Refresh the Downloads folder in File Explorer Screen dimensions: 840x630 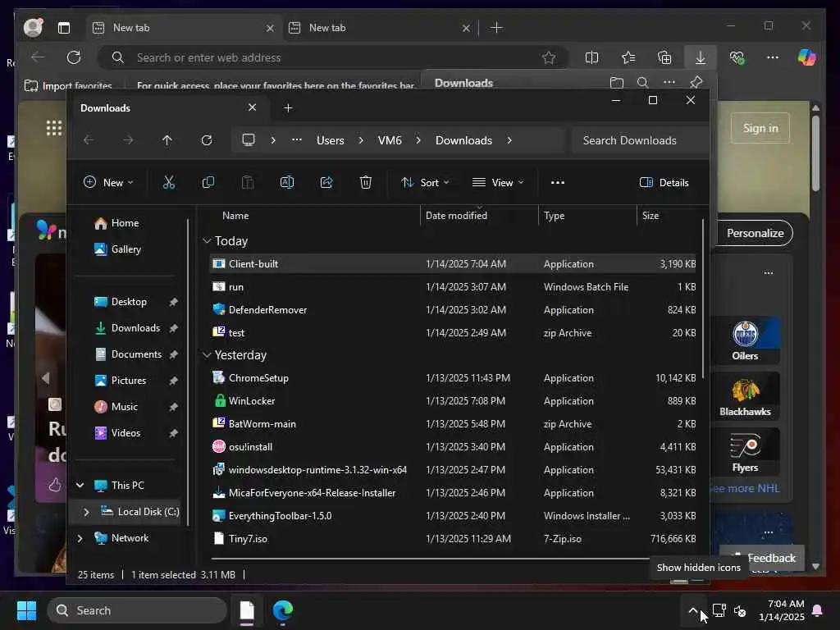click(206, 140)
